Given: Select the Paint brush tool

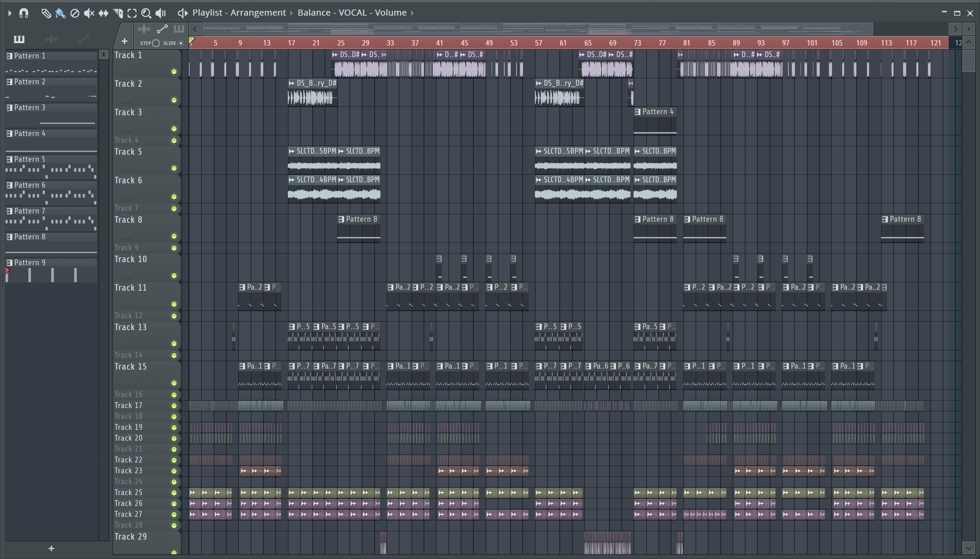Looking at the screenshot, I should pos(60,14).
